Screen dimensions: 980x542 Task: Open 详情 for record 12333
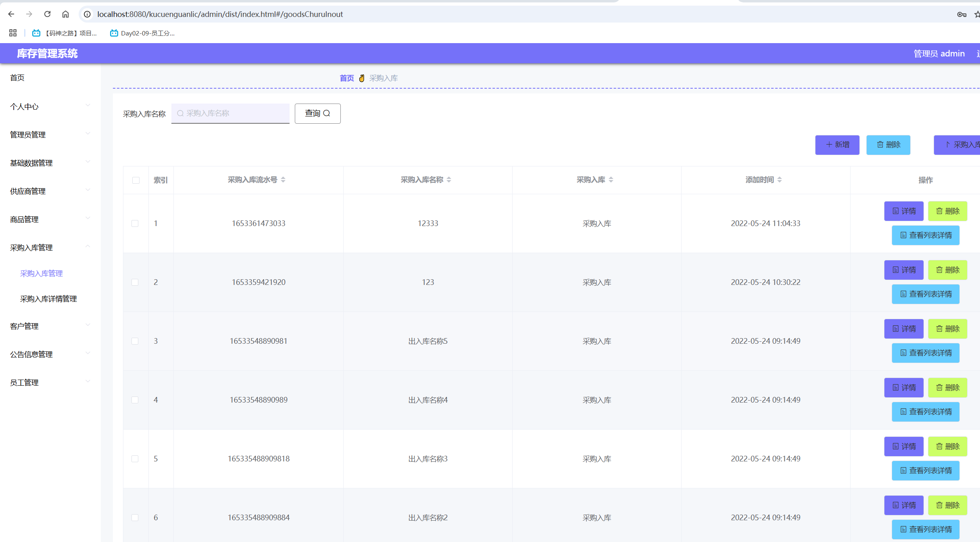tap(904, 211)
